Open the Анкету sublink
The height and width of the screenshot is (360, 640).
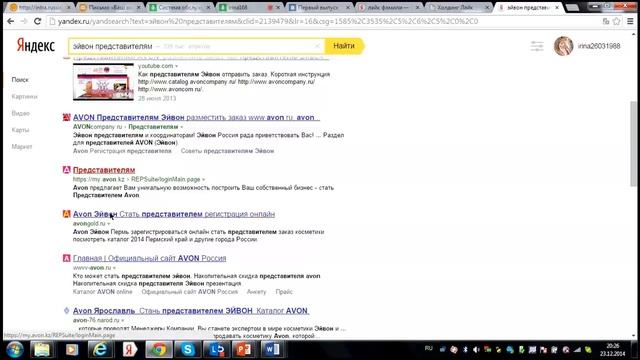point(256,292)
